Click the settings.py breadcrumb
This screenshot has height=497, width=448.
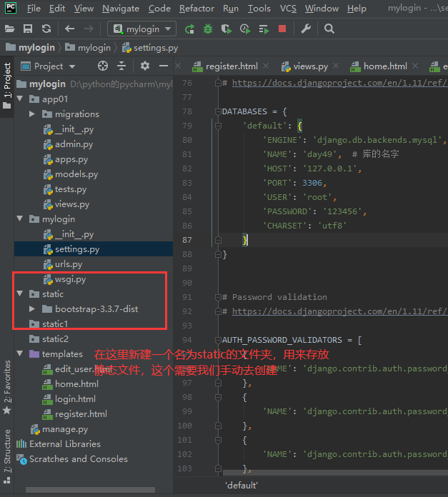click(150, 48)
